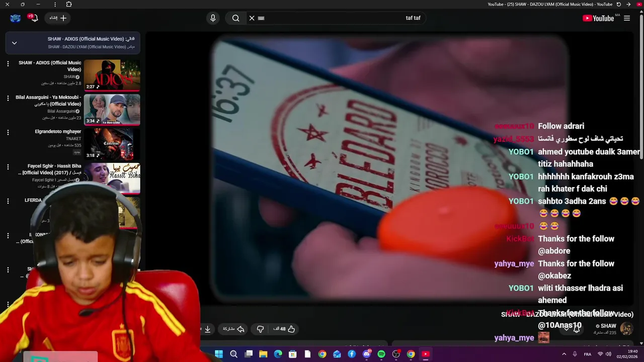The image size is (644, 362).
Task: Open title Faycel Sghir - Hassit Biha
Action: (x=50, y=169)
